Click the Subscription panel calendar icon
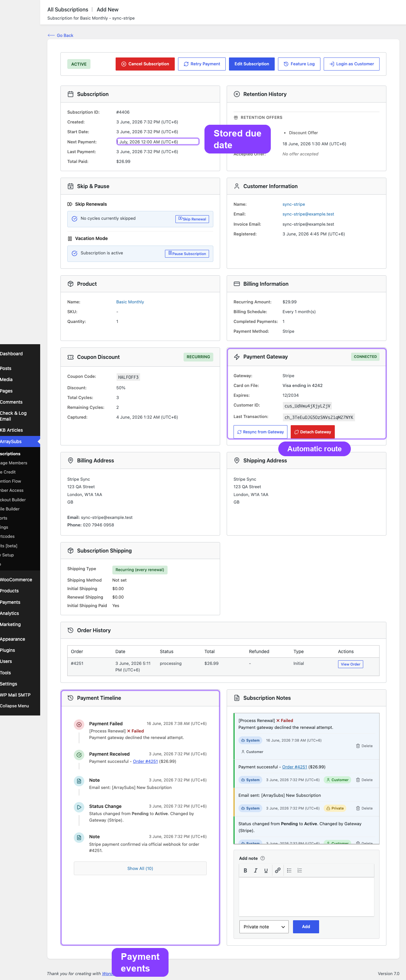The width and height of the screenshot is (406, 980). click(x=71, y=94)
